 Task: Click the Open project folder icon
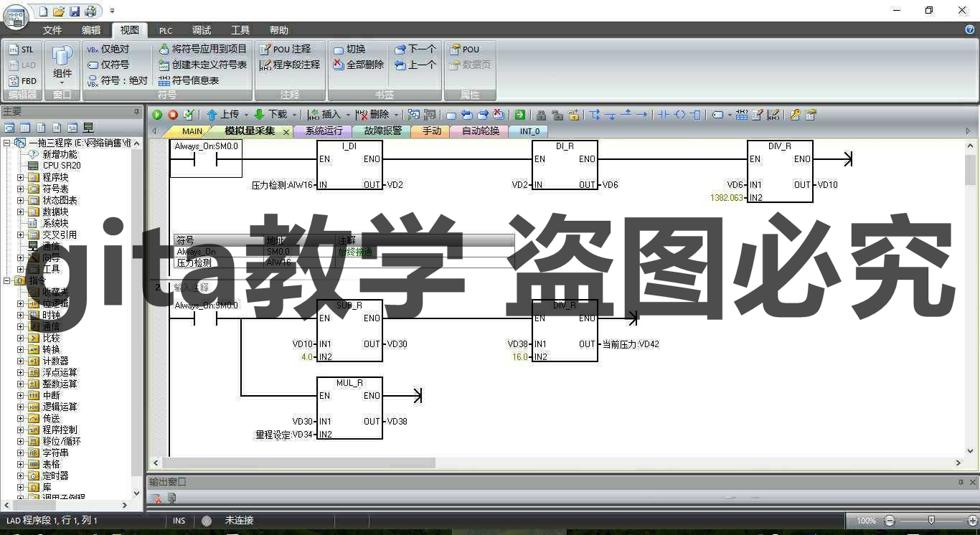59,11
